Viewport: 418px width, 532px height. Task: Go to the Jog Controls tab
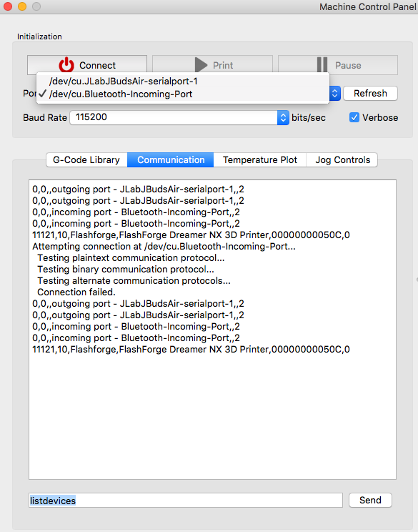pos(342,159)
